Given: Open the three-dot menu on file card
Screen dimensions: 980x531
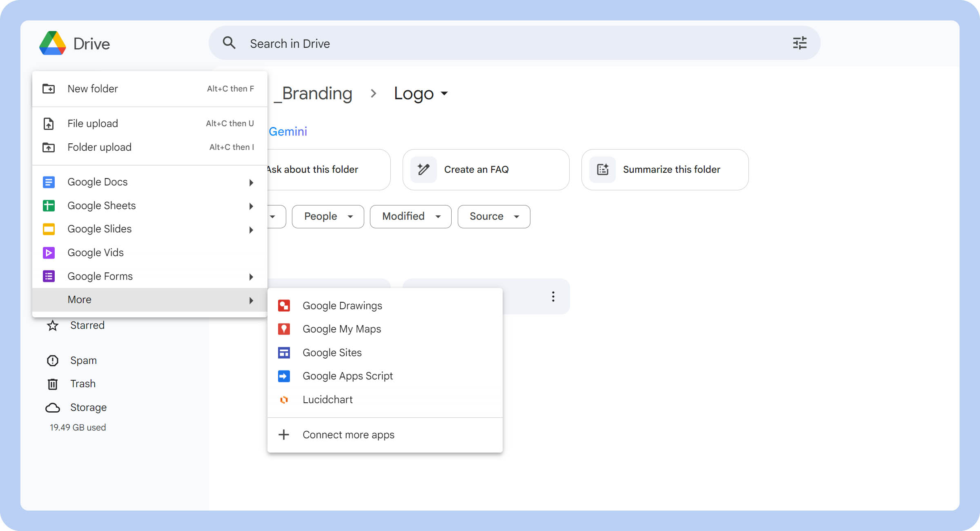Looking at the screenshot, I should [x=553, y=297].
